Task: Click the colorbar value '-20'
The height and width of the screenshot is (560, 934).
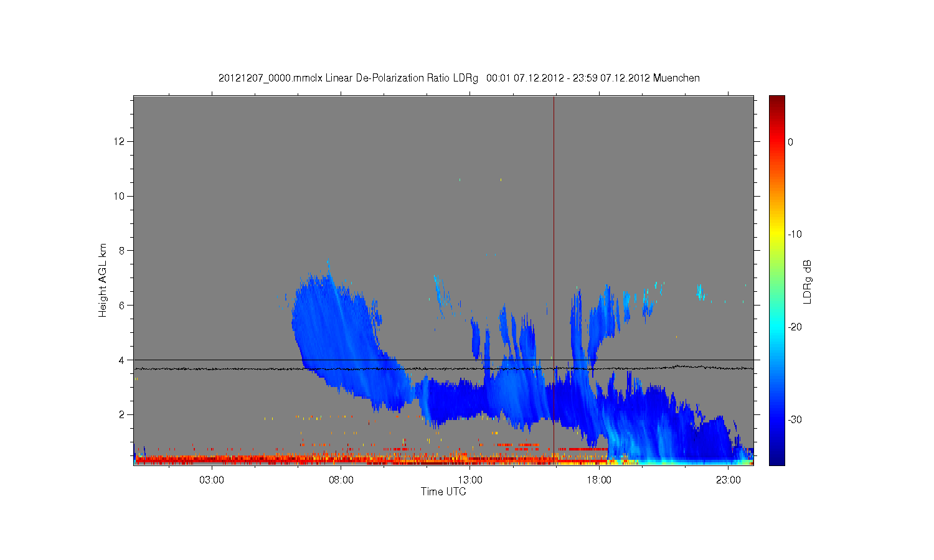Action: click(x=795, y=327)
